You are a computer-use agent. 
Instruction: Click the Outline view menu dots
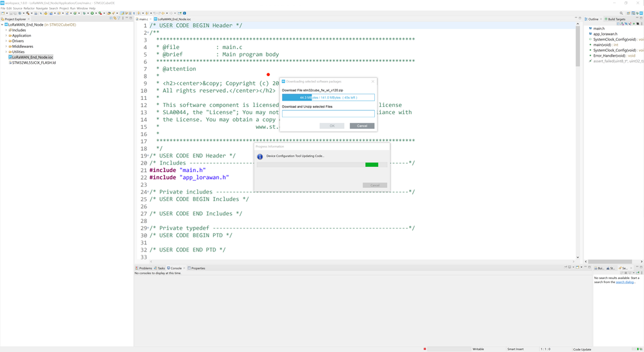(641, 24)
